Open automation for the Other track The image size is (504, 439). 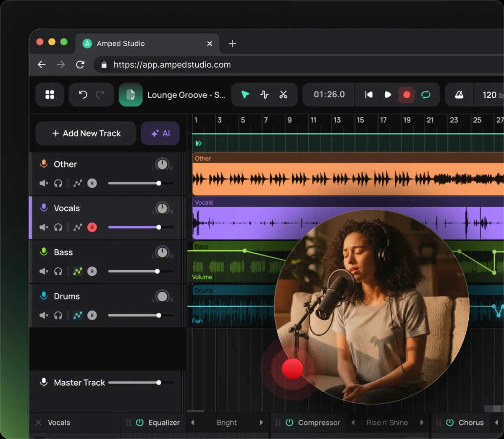(78, 183)
